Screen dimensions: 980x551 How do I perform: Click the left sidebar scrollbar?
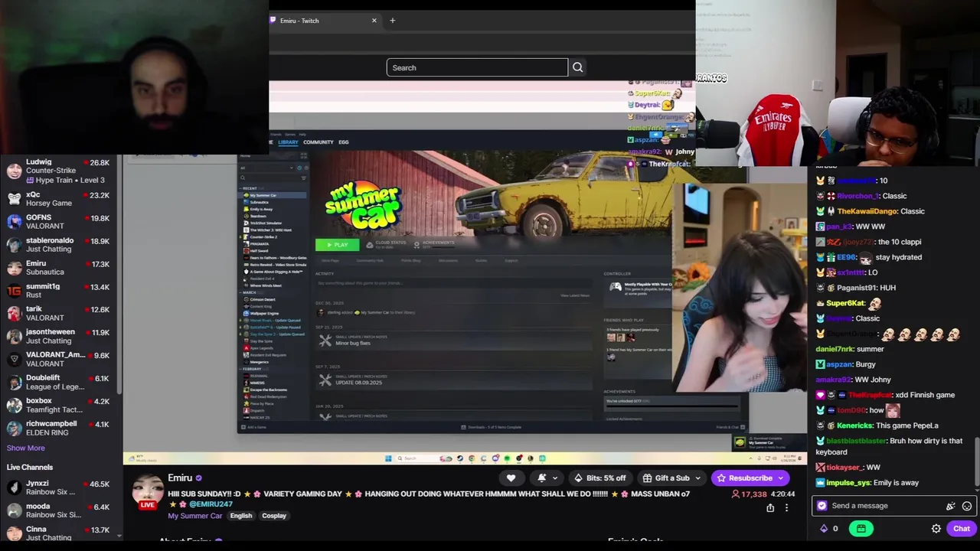coord(119,275)
